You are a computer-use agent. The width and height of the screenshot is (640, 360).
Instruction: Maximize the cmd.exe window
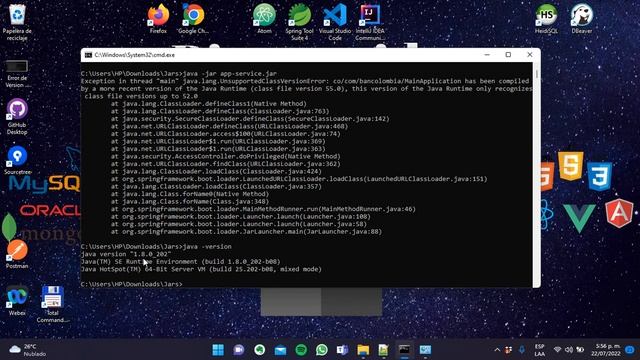508,55
